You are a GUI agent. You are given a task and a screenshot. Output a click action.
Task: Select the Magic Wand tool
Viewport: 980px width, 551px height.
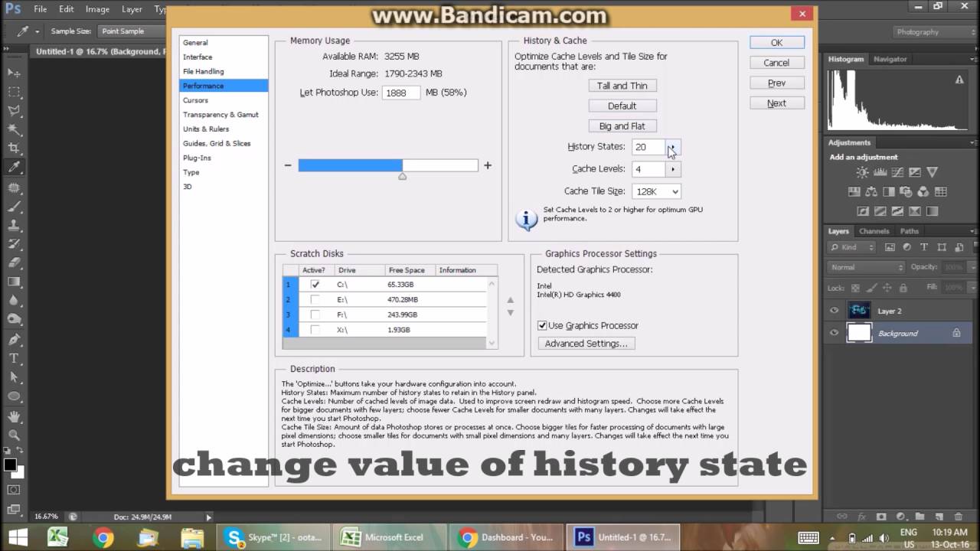coord(14,129)
